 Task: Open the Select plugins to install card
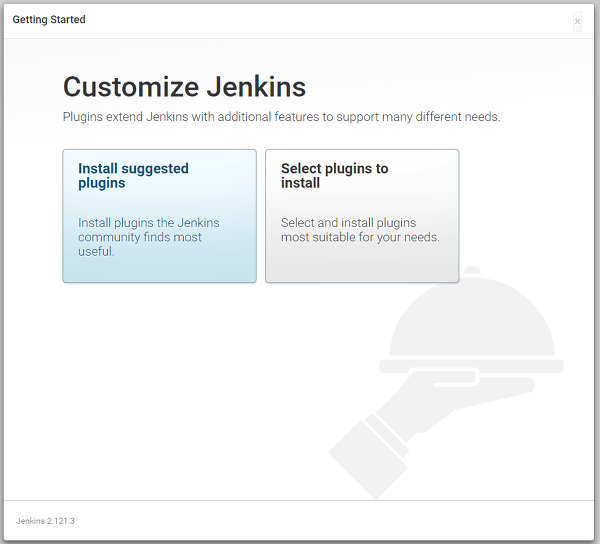click(362, 216)
